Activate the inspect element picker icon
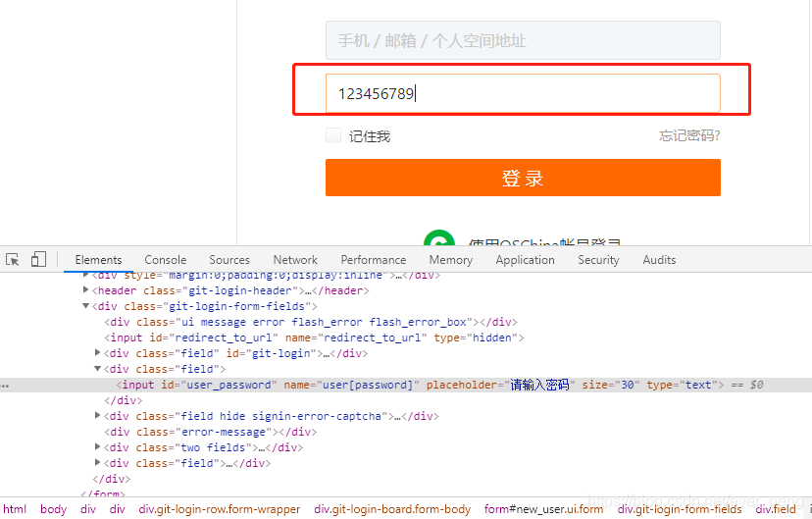Screen dimensions: 812x519 coord(13,259)
